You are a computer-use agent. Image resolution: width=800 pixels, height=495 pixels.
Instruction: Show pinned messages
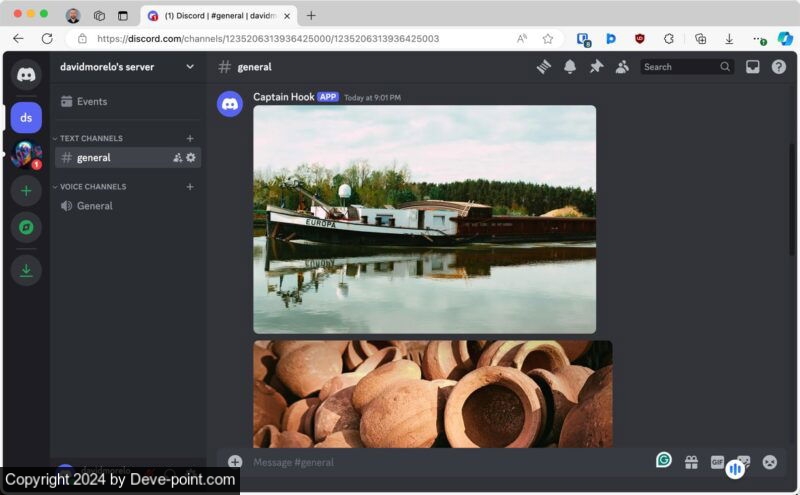tap(596, 67)
